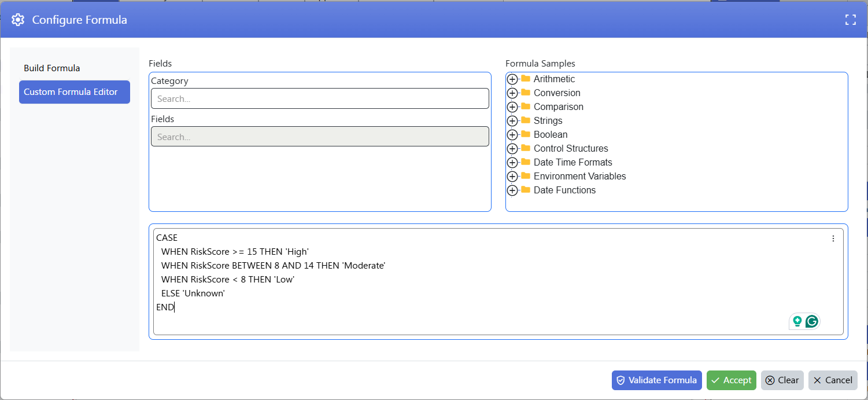Select the Comparison label in samples

pos(559,107)
